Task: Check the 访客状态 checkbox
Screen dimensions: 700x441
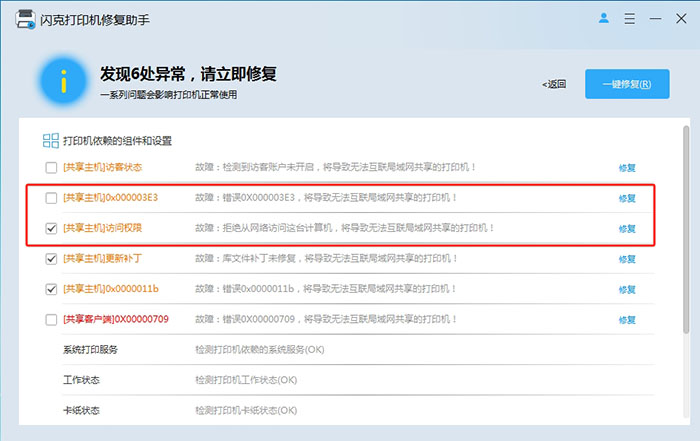Action: click(51, 168)
